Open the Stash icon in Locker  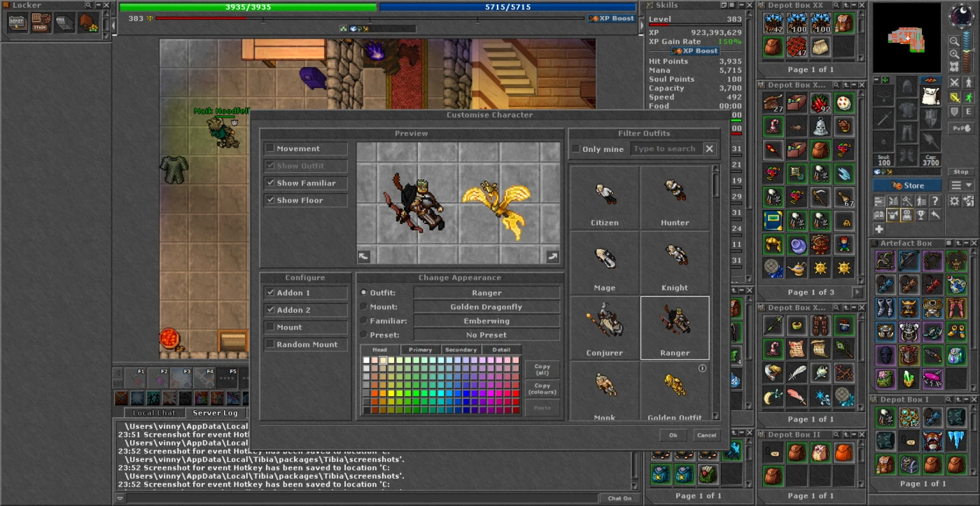coord(41,22)
